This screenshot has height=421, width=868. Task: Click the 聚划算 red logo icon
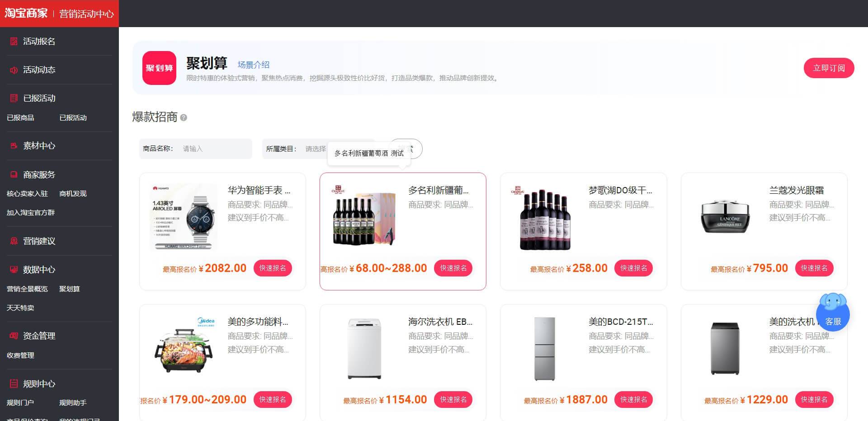(x=159, y=68)
